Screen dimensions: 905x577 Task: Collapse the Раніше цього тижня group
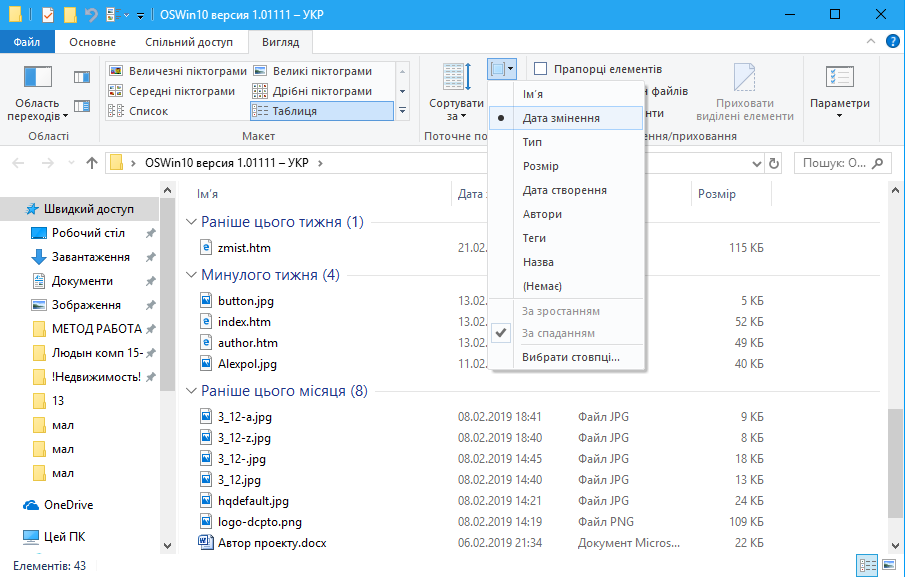click(191, 222)
